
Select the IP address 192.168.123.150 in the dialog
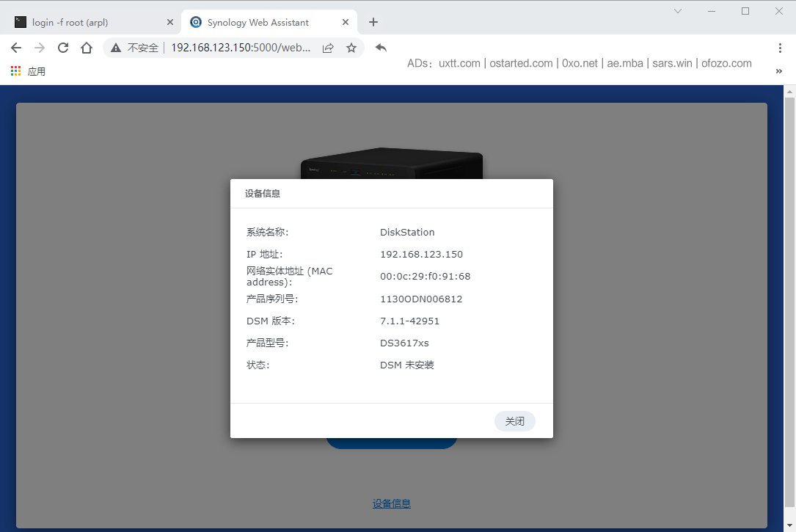(x=421, y=255)
